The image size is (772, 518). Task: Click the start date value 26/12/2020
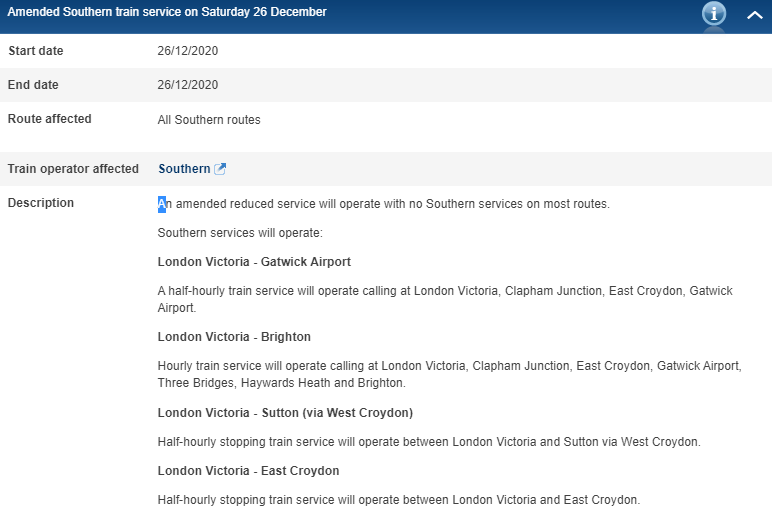pos(188,51)
